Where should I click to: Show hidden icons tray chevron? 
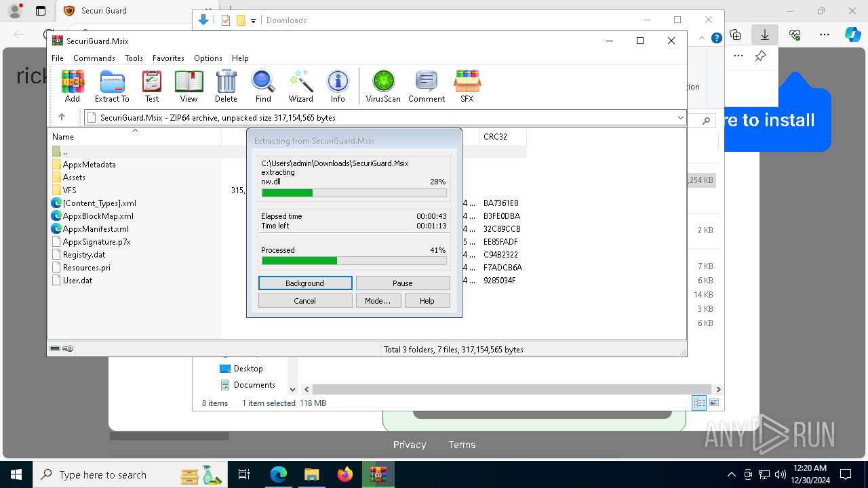[731, 474]
